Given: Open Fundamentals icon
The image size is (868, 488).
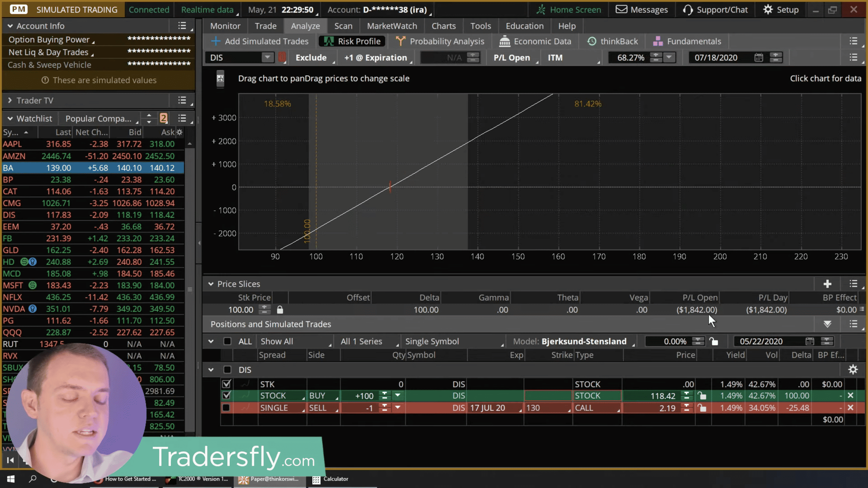Looking at the screenshot, I should (x=658, y=42).
